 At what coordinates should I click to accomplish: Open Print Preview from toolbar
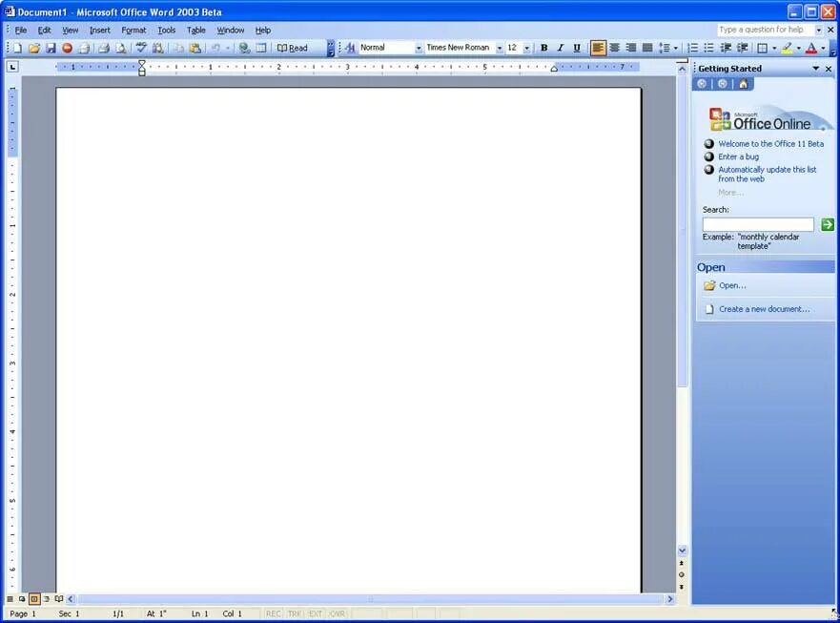coord(121,49)
